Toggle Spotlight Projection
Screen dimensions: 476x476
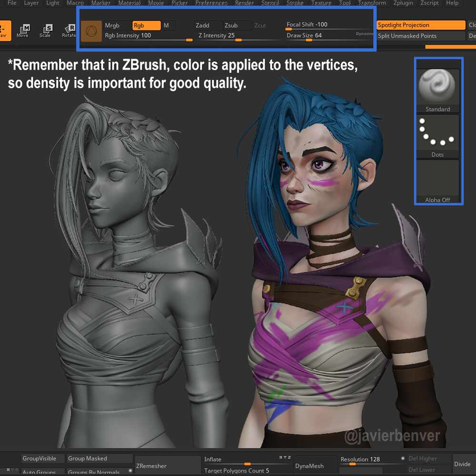pos(421,25)
